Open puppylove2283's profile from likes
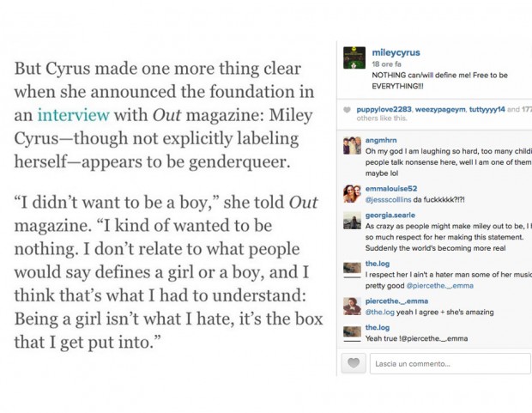 point(384,109)
